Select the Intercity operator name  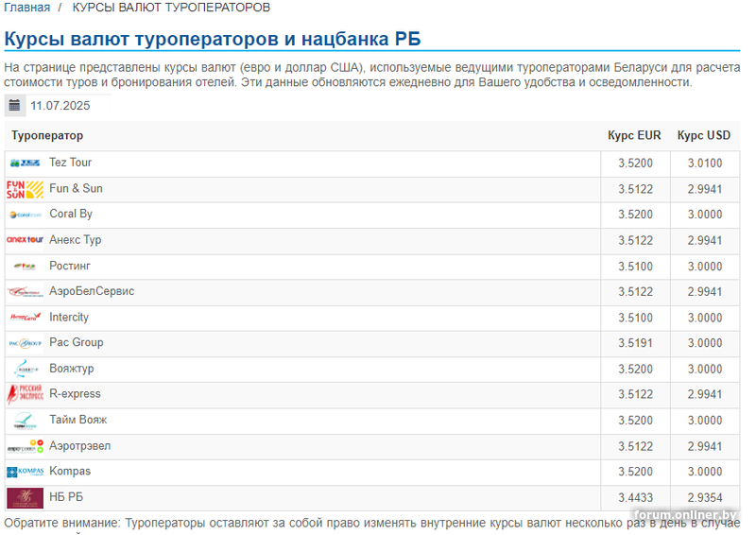coord(69,318)
